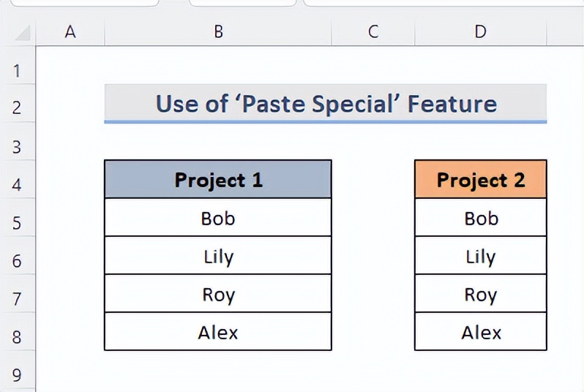
Task: Click Roy under Project 1
Action: click(x=218, y=294)
